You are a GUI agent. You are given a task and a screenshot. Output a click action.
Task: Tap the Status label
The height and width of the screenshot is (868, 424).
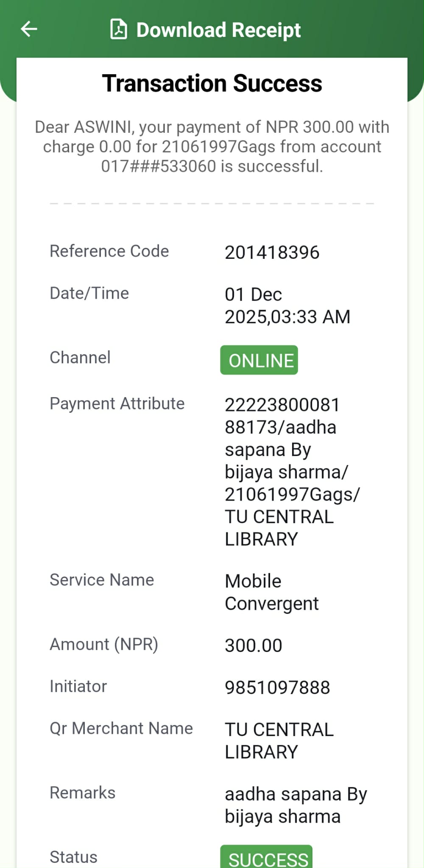[x=73, y=857]
